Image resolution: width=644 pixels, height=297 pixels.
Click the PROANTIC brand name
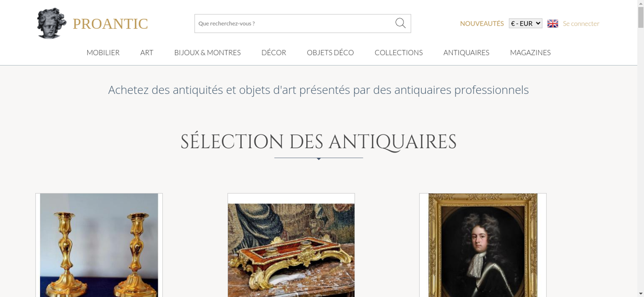tap(110, 24)
